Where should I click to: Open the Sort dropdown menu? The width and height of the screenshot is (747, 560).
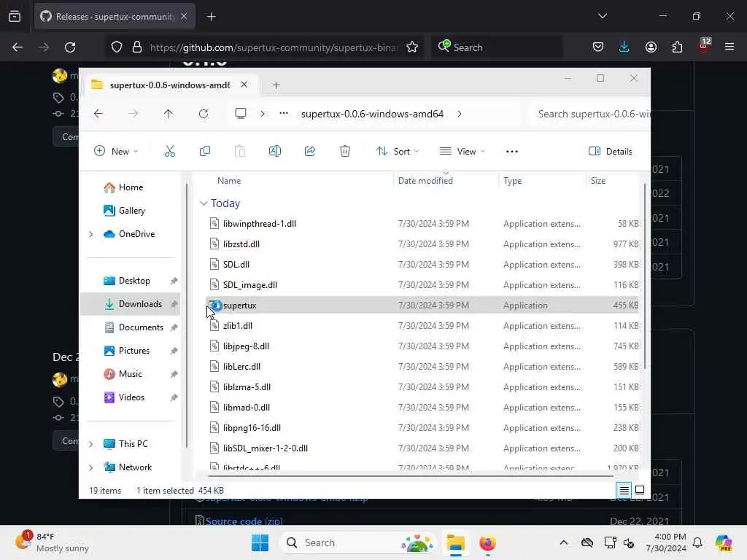(398, 152)
